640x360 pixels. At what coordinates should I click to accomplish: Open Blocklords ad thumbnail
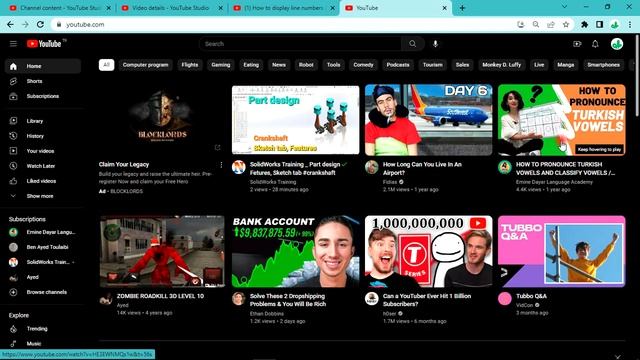tap(162, 120)
